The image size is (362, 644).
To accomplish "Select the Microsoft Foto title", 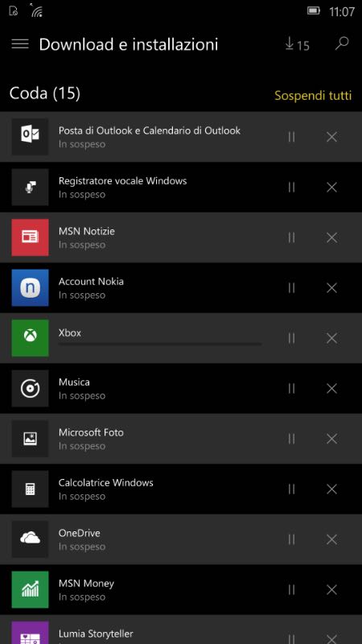I will pyautogui.click(x=91, y=432).
